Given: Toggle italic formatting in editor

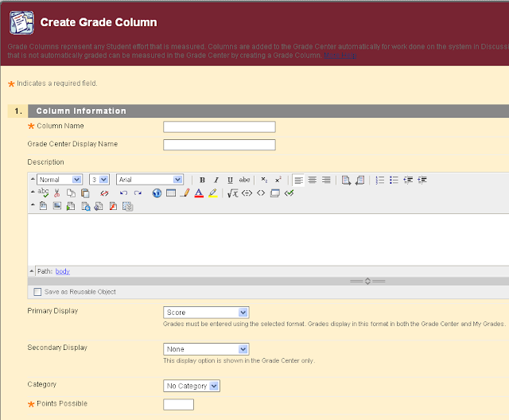Looking at the screenshot, I should 216,180.
